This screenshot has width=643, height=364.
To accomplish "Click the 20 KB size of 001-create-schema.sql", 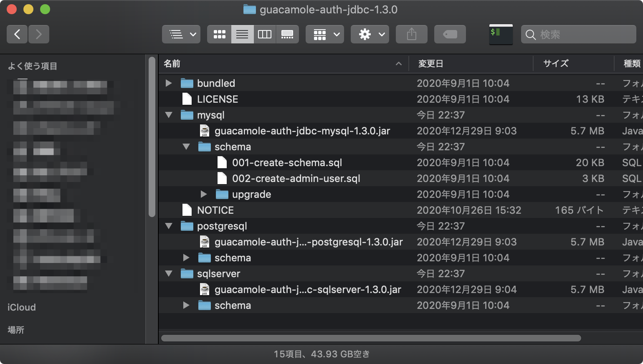I will pos(590,162).
